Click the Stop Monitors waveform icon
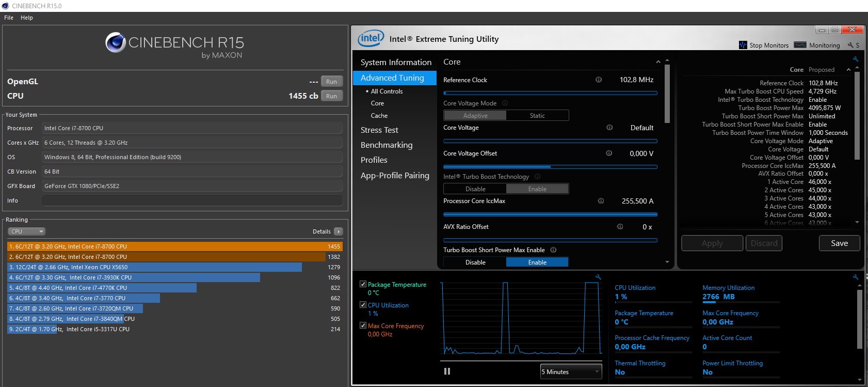868x387 pixels. click(743, 45)
